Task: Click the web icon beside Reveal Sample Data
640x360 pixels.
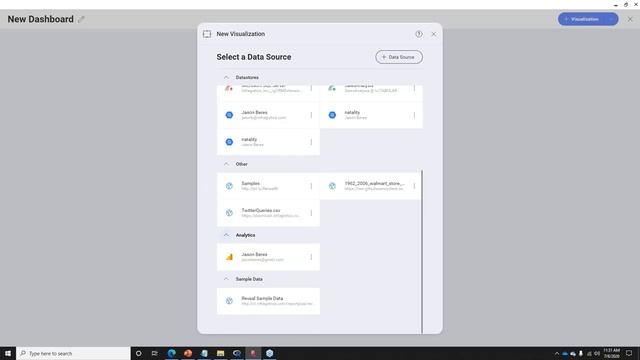Action: tap(229, 301)
